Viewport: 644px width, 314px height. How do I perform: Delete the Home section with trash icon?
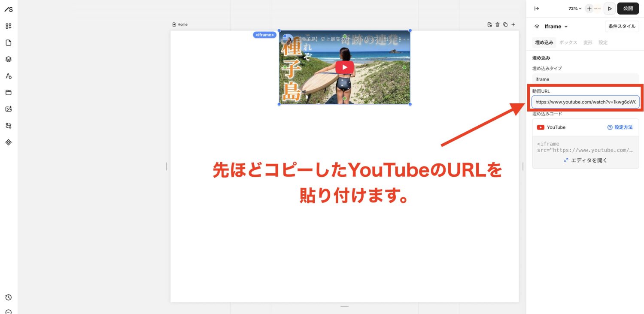497,25
